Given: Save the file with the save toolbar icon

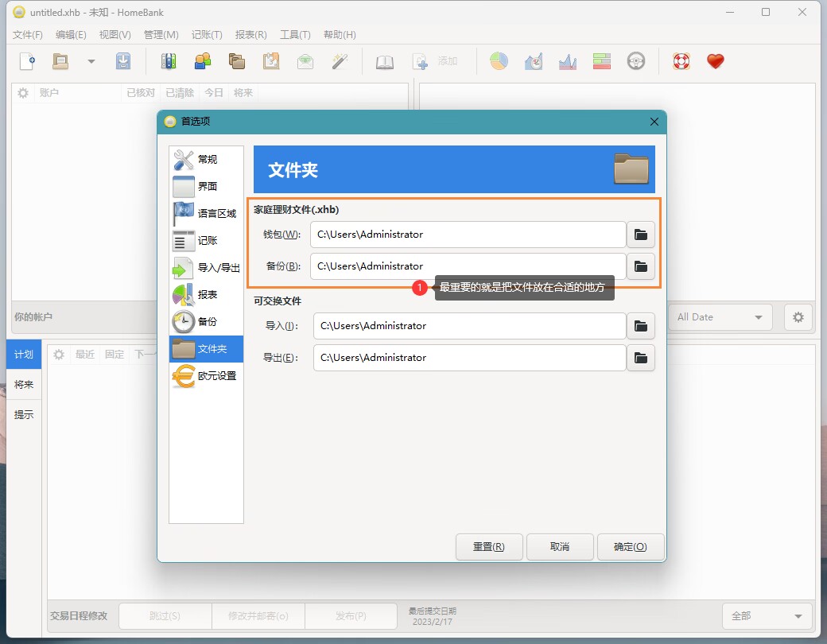Looking at the screenshot, I should [123, 61].
